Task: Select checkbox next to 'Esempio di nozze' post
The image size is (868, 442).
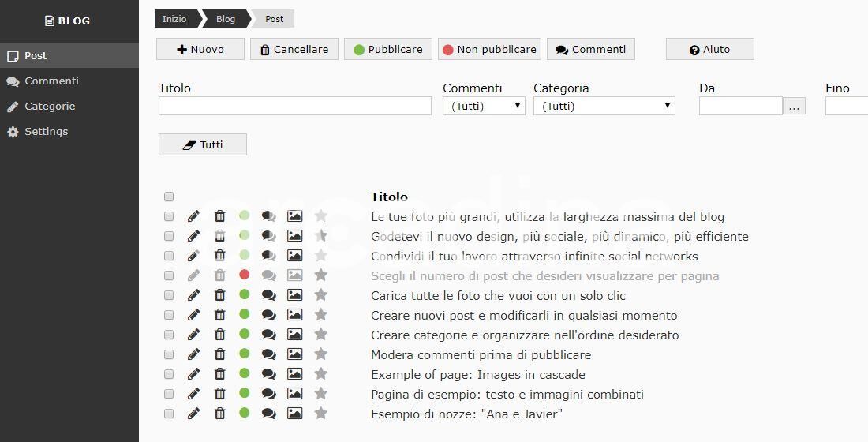Action: pyautogui.click(x=169, y=414)
